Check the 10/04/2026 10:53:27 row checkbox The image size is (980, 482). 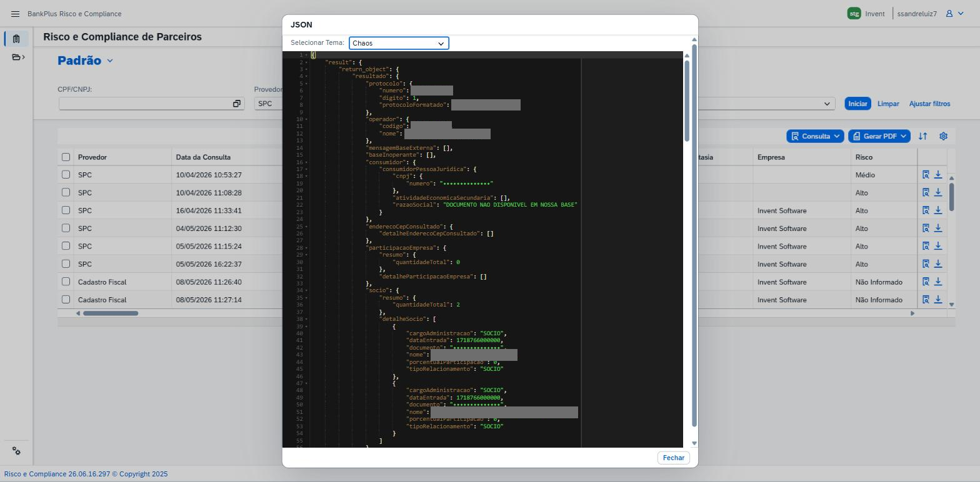pos(66,175)
